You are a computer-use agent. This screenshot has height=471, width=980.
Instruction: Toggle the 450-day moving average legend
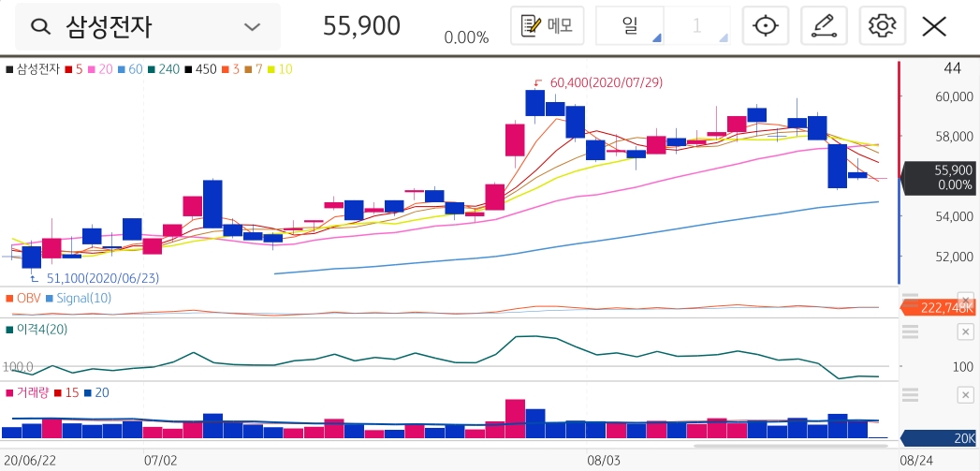pyautogui.click(x=200, y=69)
